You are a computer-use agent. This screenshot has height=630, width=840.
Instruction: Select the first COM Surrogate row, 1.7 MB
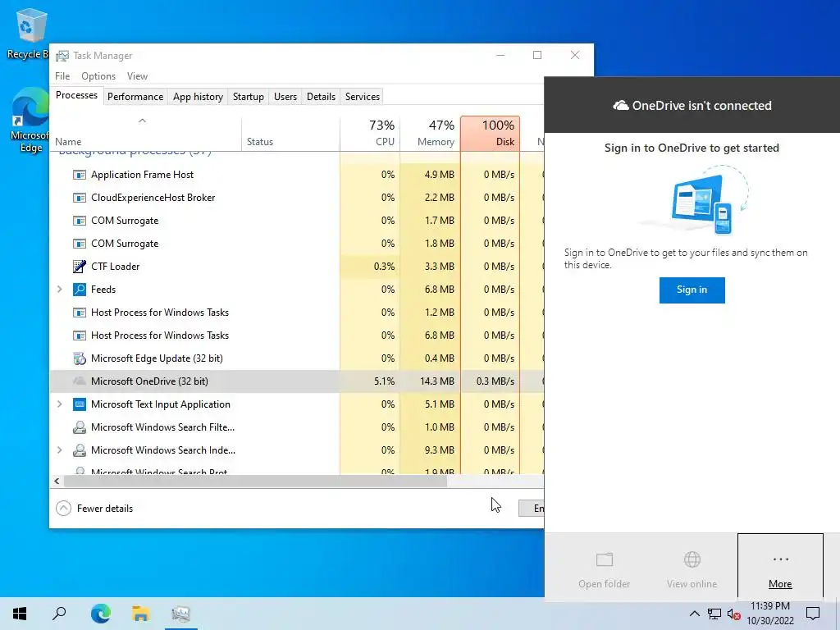[297, 221]
